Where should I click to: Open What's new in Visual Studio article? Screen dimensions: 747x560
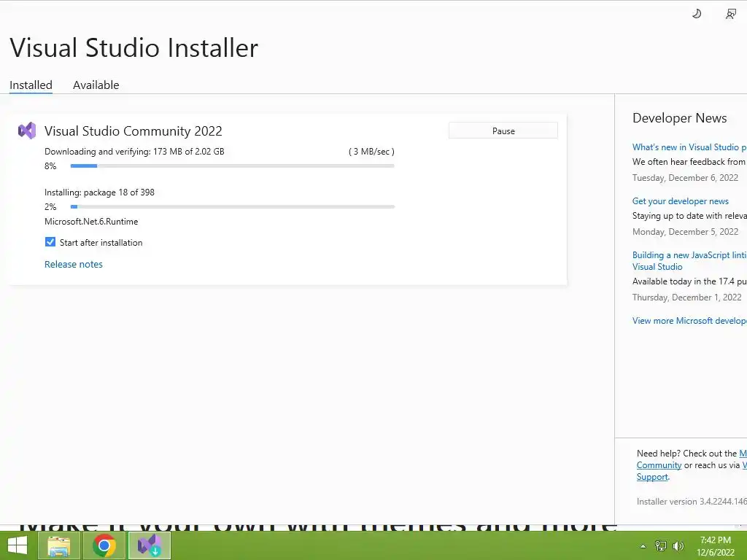click(x=689, y=147)
